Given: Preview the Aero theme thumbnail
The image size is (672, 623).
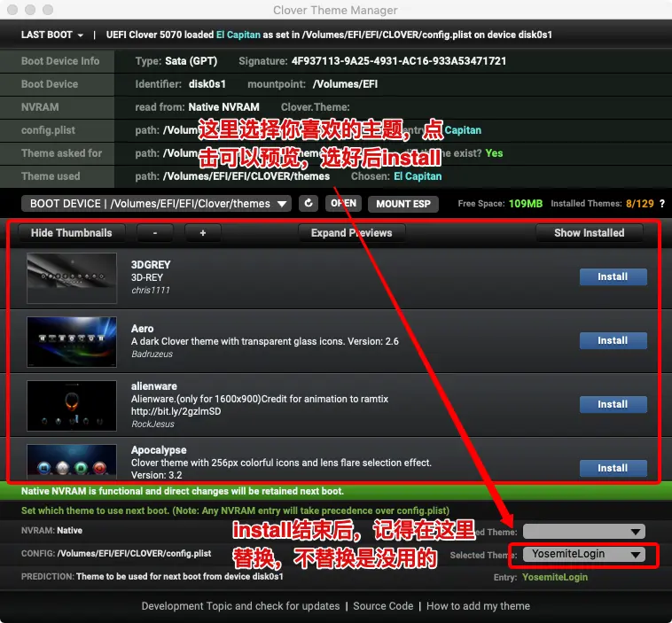Looking at the screenshot, I should (x=72, y=341).
